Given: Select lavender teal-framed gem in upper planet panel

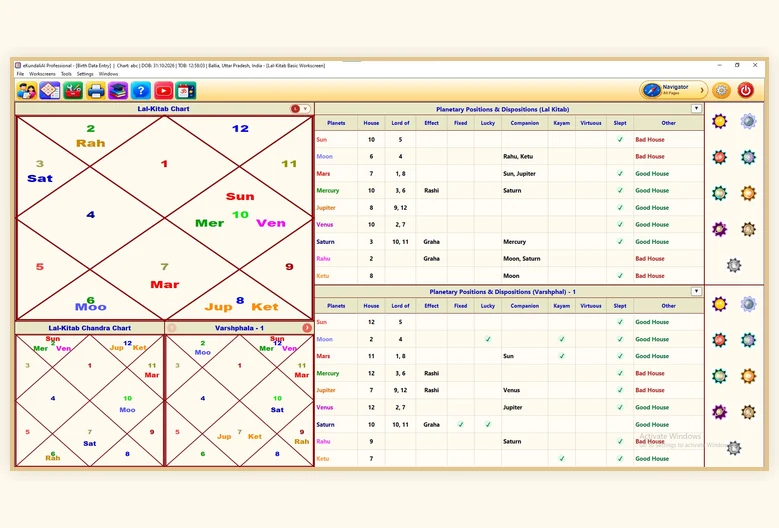Looking at the screenshot, I should (748, 157).
